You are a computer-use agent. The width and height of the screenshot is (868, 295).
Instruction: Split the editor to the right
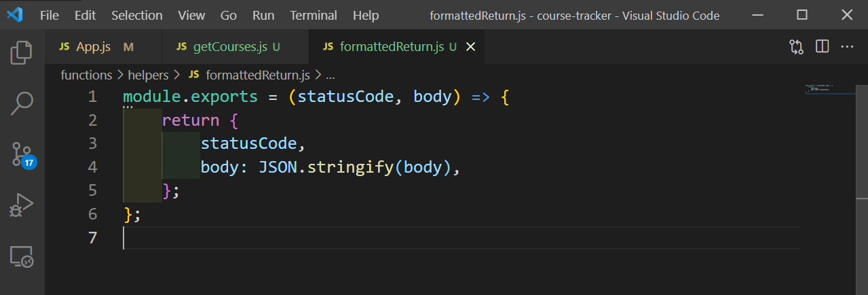point(822,47)
